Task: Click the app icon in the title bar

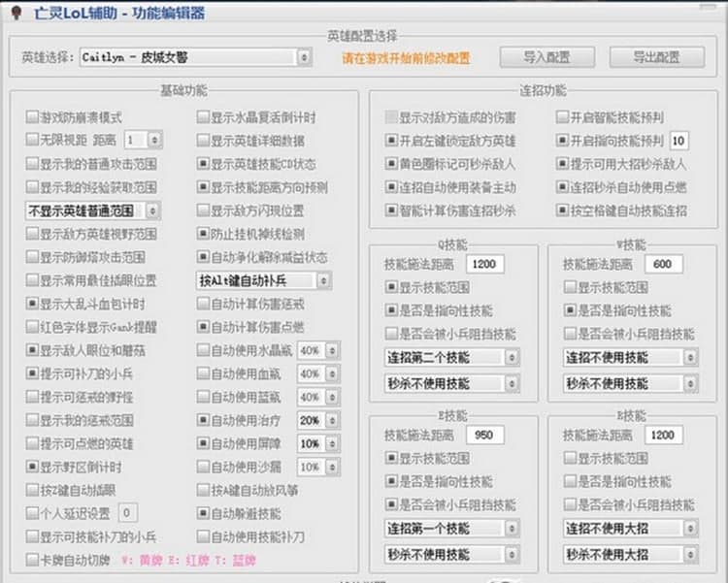Action: point(17,13)
